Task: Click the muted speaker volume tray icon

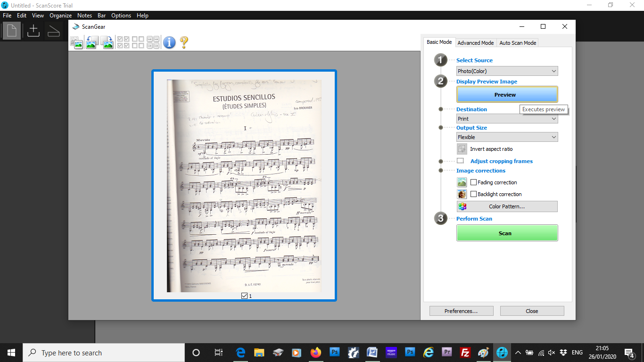Action: (x=552, y=353)
